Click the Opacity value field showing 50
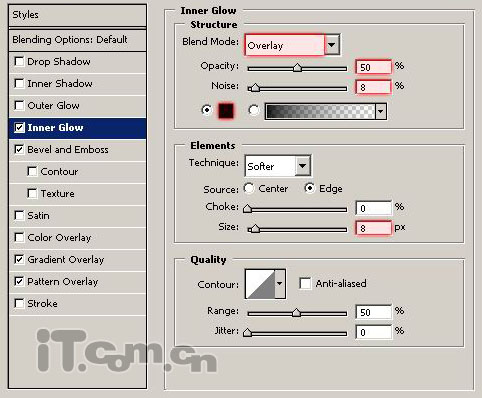The width and height of the screenshot is (482, 398). click(x=373, y=67)
